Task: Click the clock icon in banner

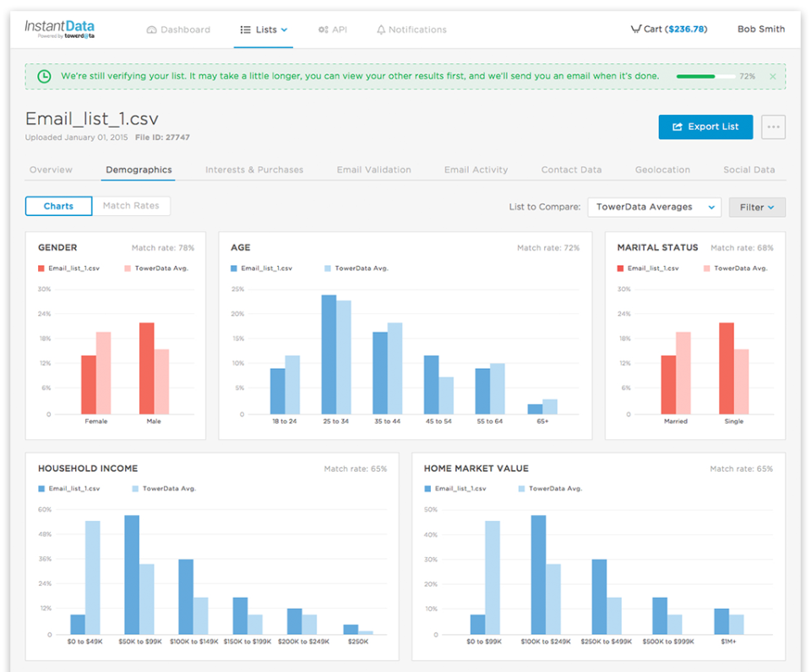Action: click(x=44, y=76)
